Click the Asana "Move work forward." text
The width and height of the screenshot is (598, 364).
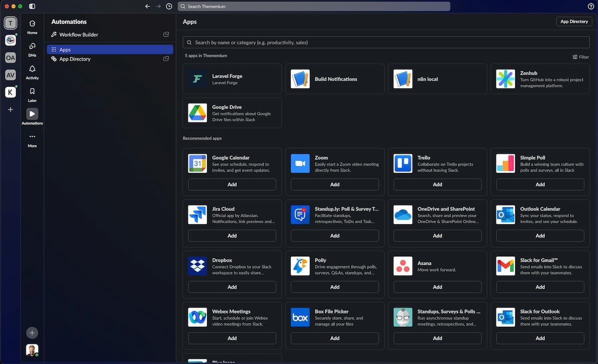[436, 270]
